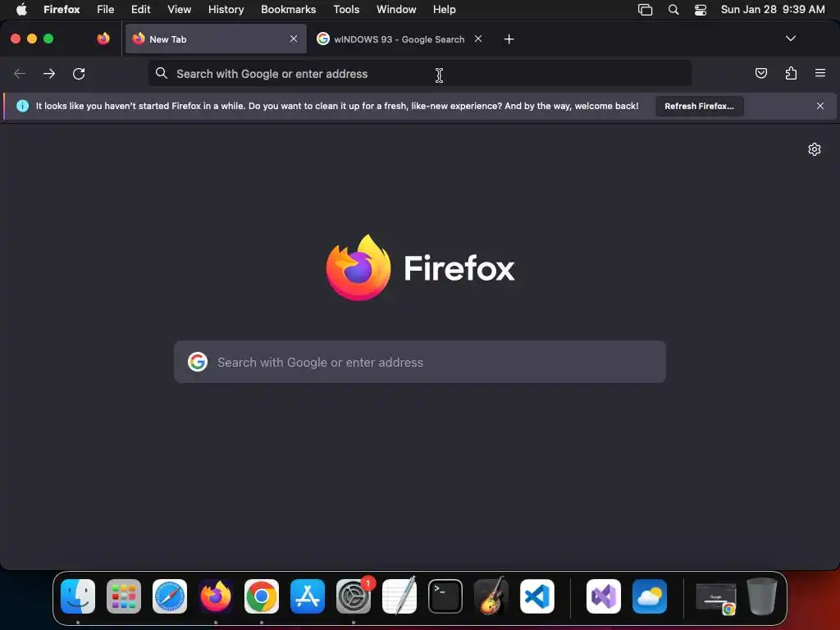Click the date and time in menu bar

[x=773, y=10]
